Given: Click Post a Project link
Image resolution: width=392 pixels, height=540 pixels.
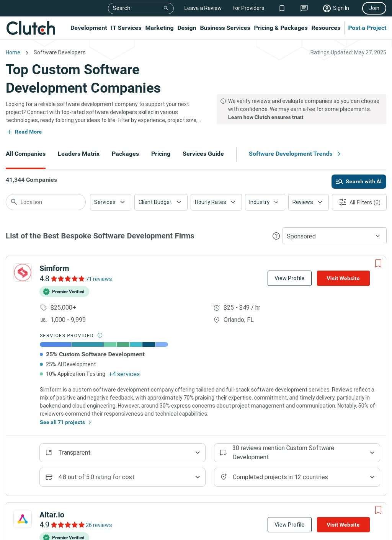Looking at the screenshot, I should (367, 28).
